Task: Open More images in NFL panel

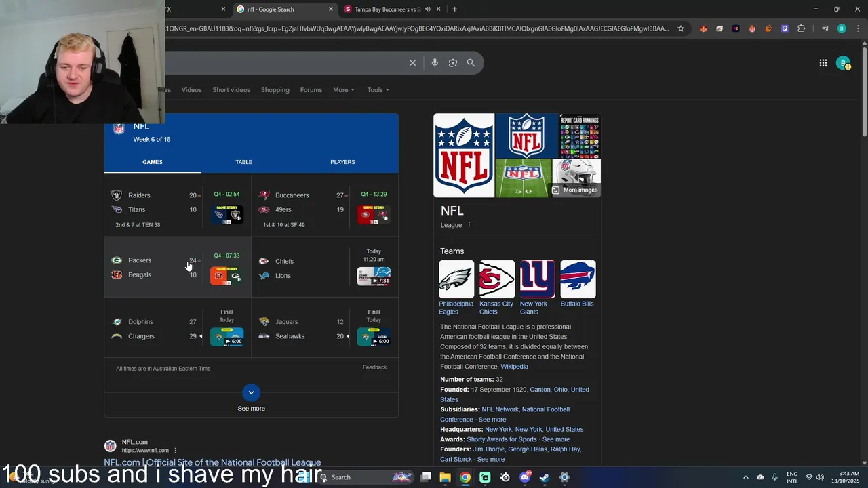Action: pos(575,190)
